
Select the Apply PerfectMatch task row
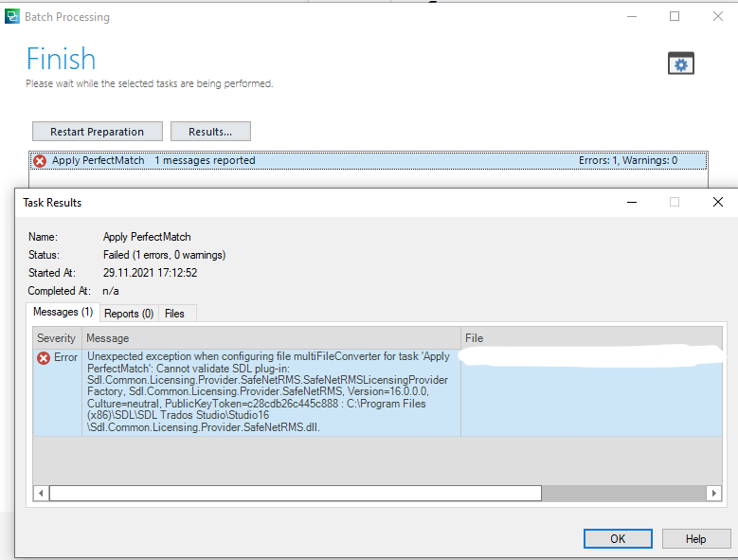[369, 160]
